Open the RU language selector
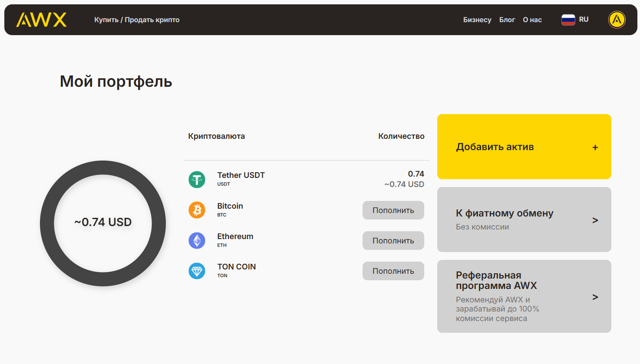This screenshot has width=640, height=364. (584, 20)
